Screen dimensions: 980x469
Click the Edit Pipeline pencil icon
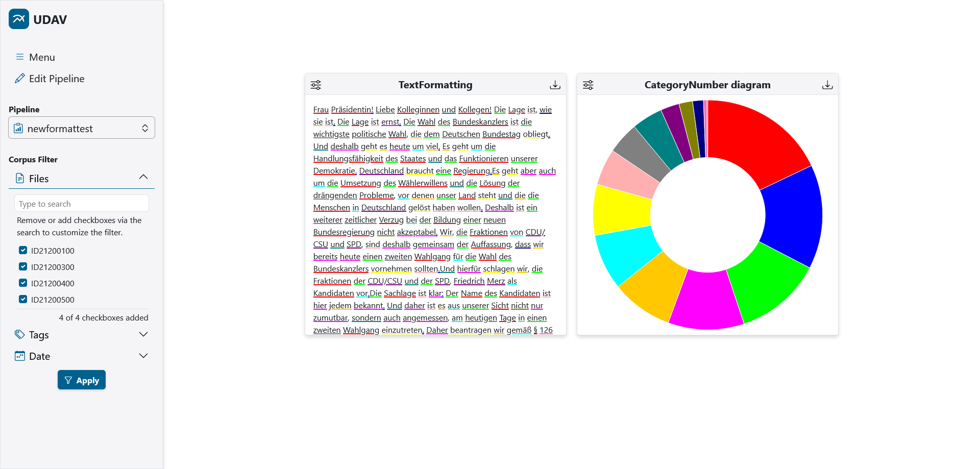pos(20,79)
